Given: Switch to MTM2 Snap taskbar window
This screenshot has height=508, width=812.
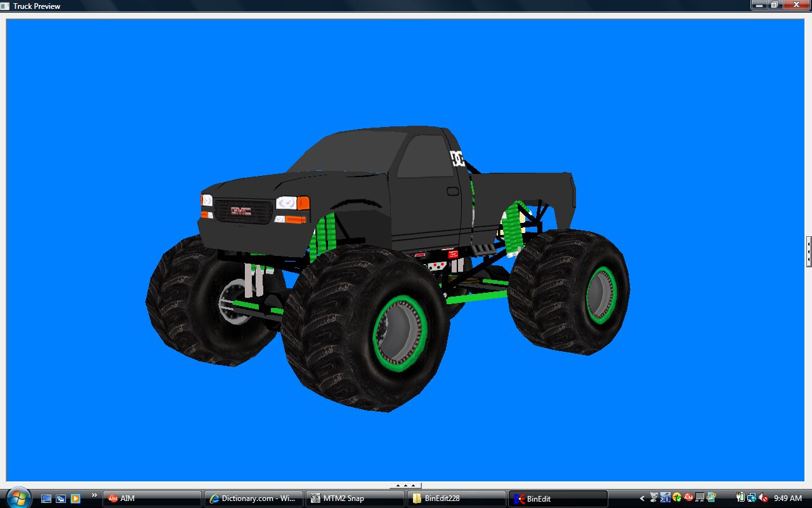Looking at the screenshot, I should (355, 498).
